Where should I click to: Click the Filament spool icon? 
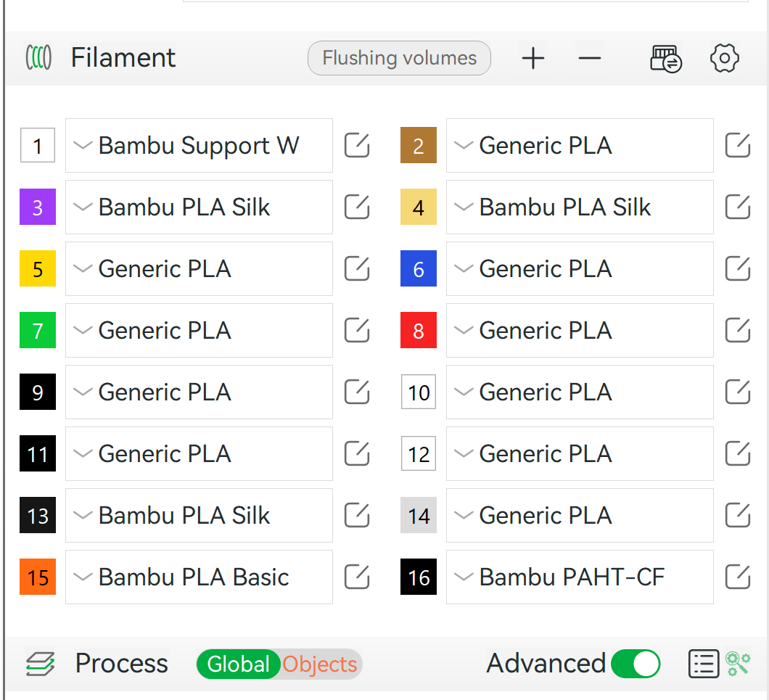38,58
